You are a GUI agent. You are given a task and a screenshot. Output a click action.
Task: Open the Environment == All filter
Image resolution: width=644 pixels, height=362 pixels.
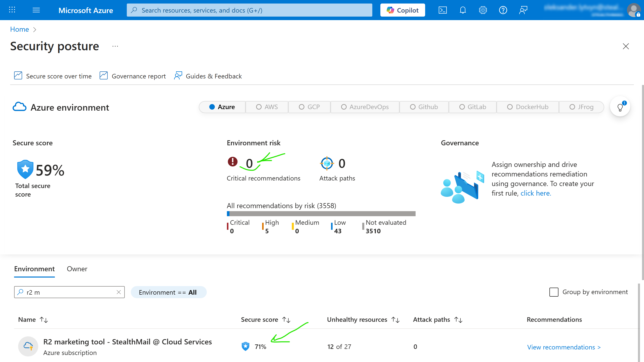[169, 292]
